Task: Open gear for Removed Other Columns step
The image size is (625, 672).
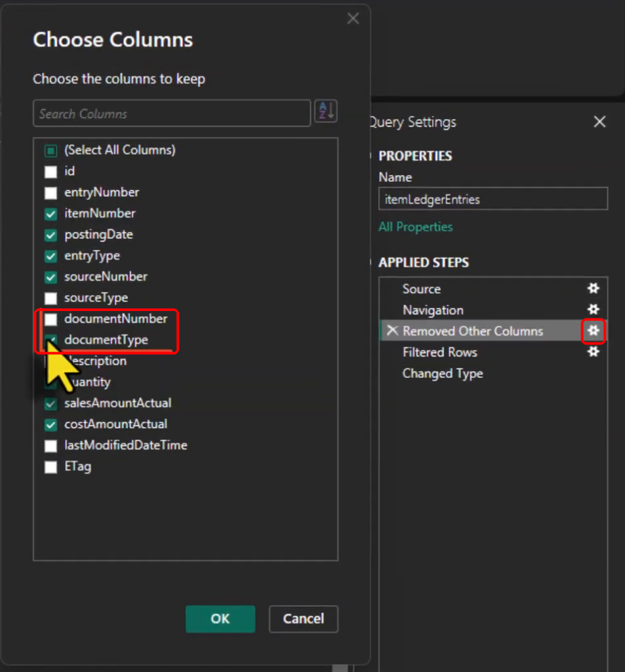Action: [594, 331]
